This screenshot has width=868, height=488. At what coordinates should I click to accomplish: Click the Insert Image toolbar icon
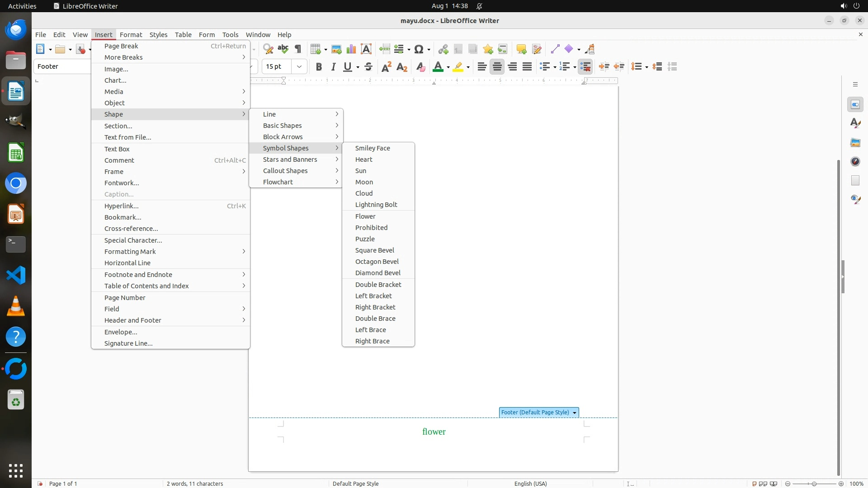coord(336,49)
